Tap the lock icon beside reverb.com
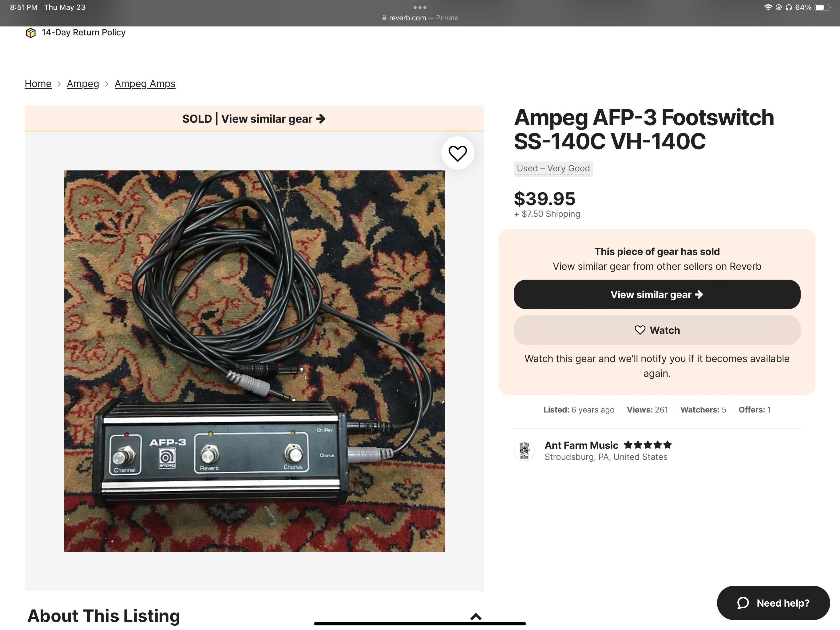The image size is (840, 630). 384,18
